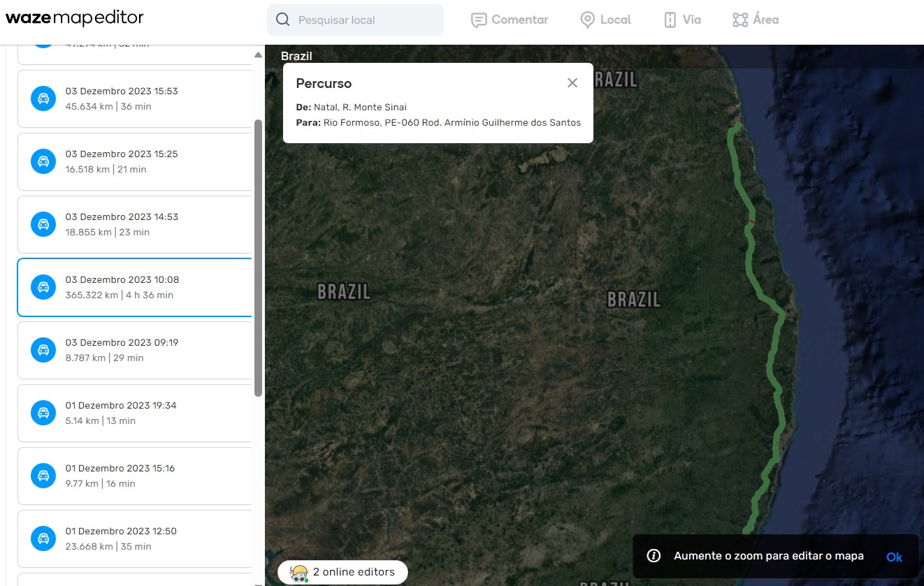The image size is (924, 586).
Task: Open the 03 Dezembro 2023 14:53 drive
Action: [x=134, y=224]
